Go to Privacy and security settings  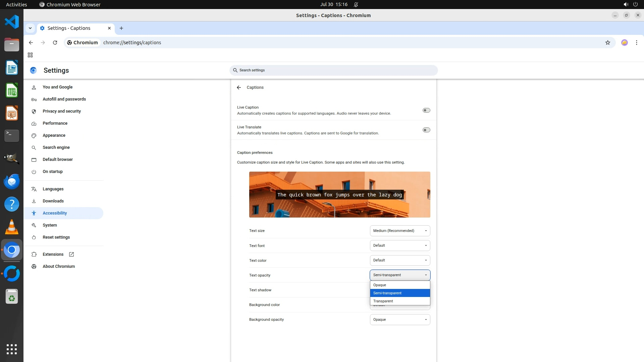point(62,111)
